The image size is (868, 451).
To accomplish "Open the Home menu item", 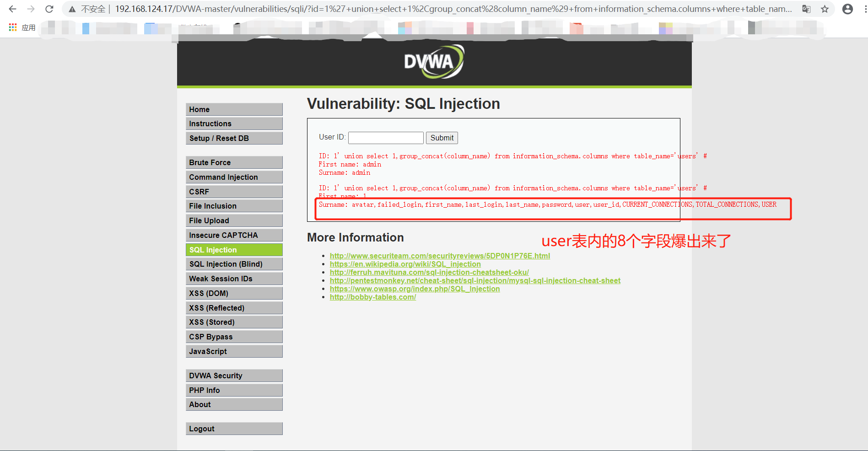I will pyautogui.click(x=234, y=109).
